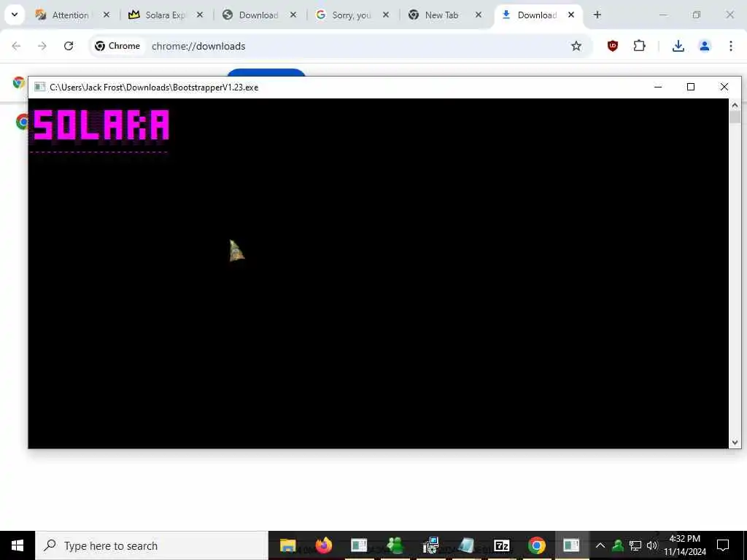Open the Windows Start menu
Viewport: 747px width, 560px height.
(x=18, y=545)
